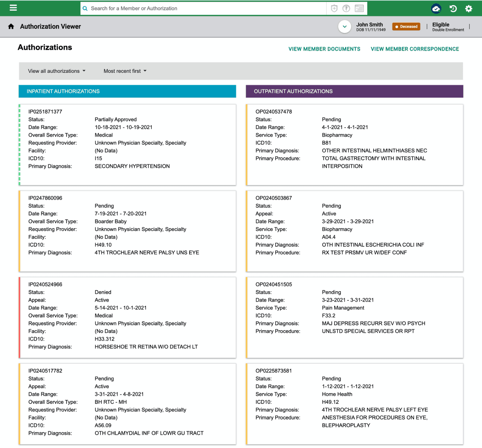Click the BH RTC - MH service type
The width and height of the screenshot is (482, 448).
coord(111,402)
